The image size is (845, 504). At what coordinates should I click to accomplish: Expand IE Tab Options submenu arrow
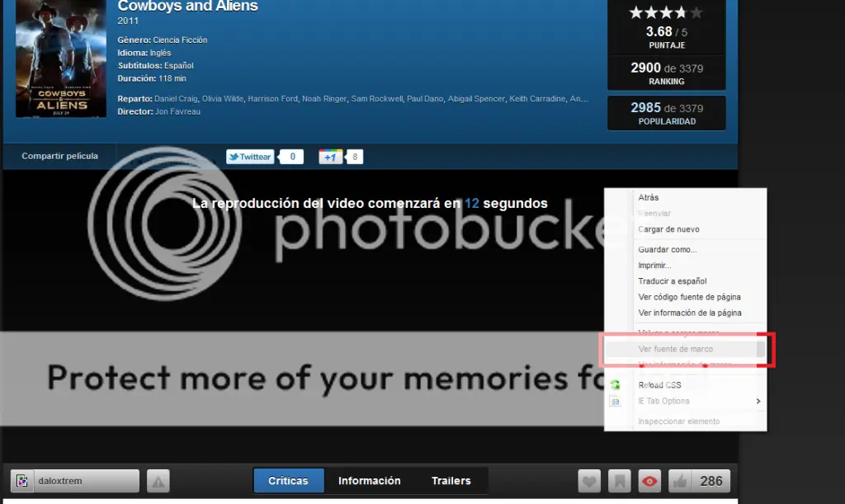pos(758,401)
